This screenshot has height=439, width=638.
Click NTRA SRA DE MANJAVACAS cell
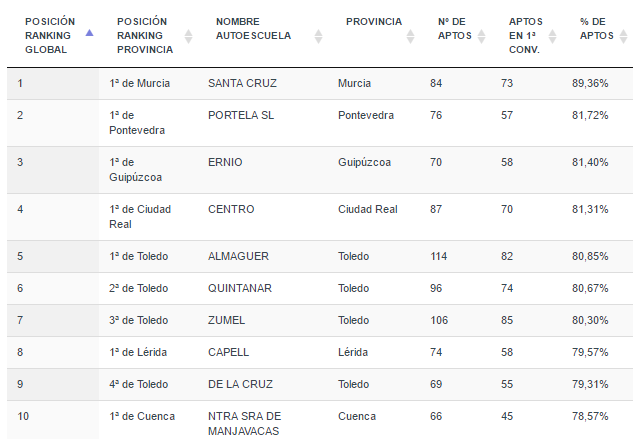[x=244, y=424]
